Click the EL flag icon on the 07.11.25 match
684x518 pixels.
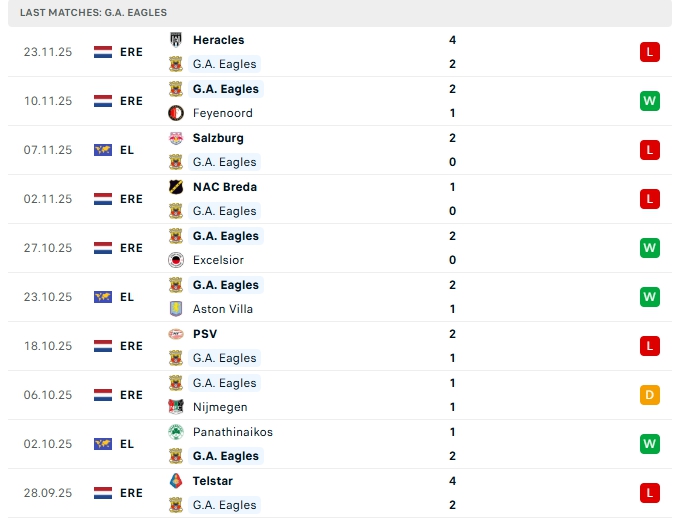click(103, 150)
